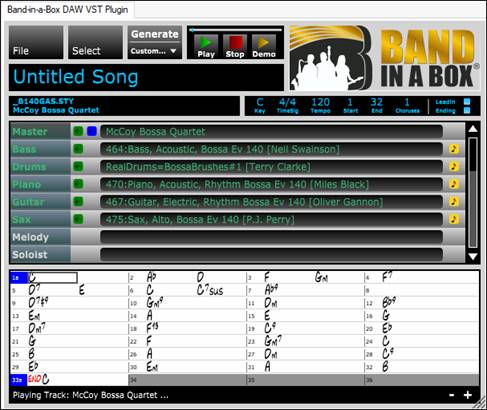This screenshot has height=410, width=487.
Task: Click the yellow note icon on Sax track
Action: click(x=453, y=219)
